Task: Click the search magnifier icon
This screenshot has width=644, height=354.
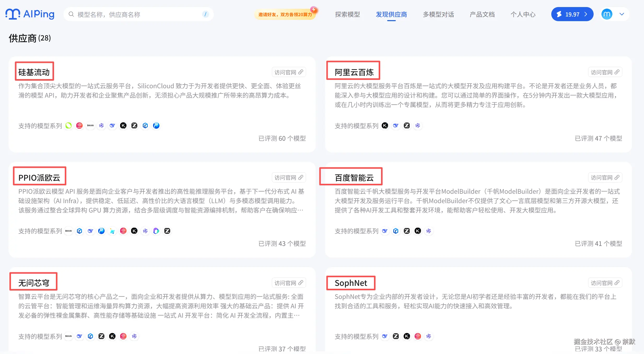Action: 71,14
